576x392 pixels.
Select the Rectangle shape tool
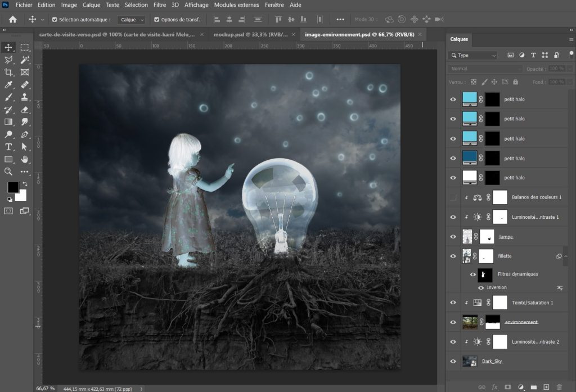click(8, 159)
